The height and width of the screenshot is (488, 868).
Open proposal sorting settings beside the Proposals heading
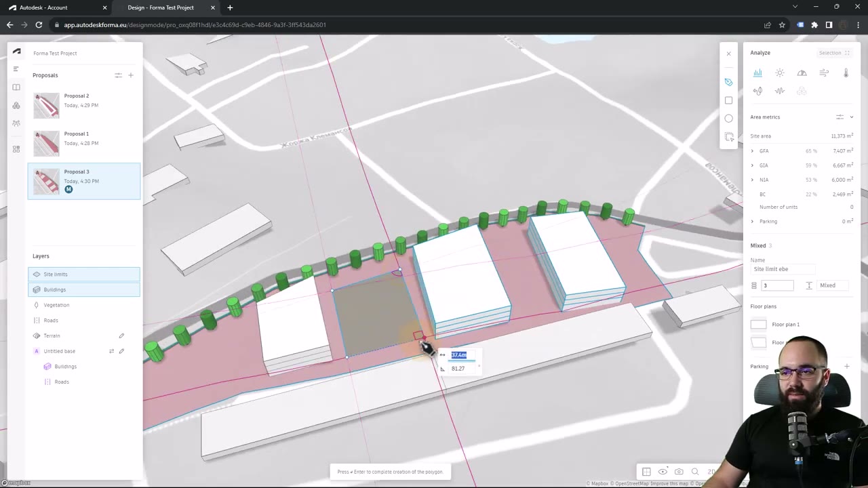point(118,75)
